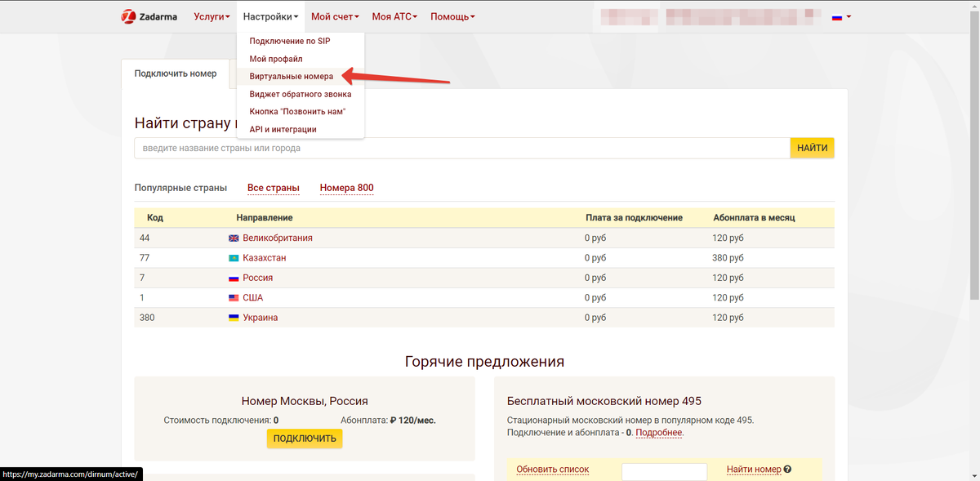Image resolution: width=980 pixels, height=481 pixels.
Task: Click Плата за подключение header
Action: pyautogui.click(x=635, y=218)
